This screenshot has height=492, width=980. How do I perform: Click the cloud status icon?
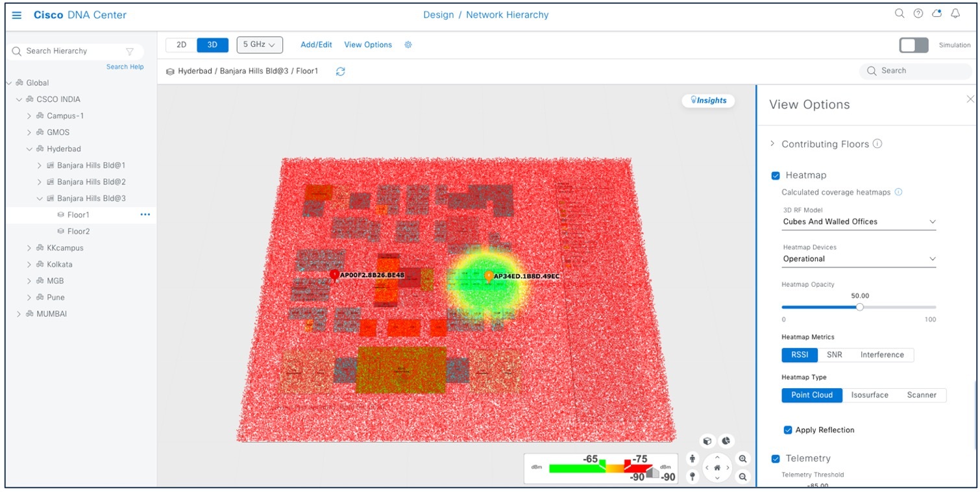tap(936, 13)
